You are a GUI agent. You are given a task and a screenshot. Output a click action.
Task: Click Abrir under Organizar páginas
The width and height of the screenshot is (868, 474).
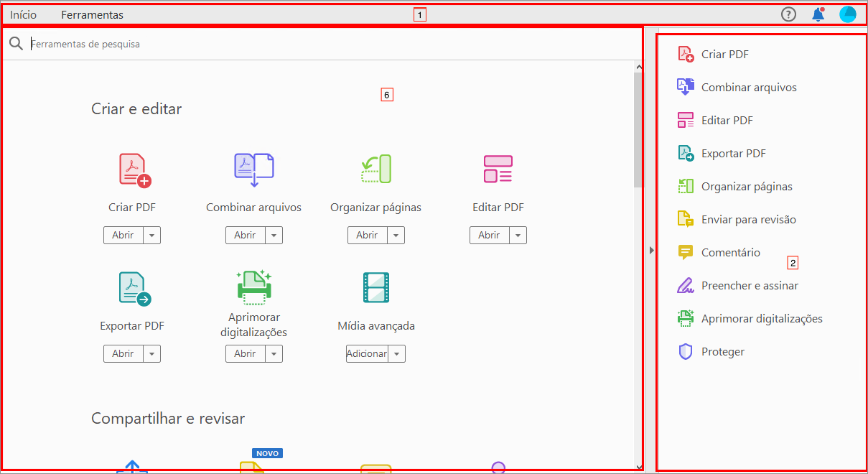pyautogui.click(x=367, y=235)
